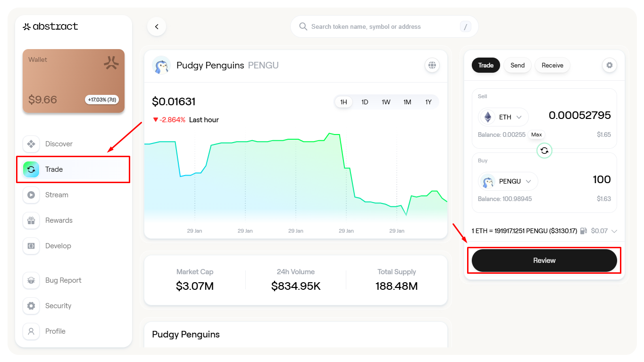The width and height of the screenshot is (644, 362).
Task: Open Stream from the sidebar
Action: [31, 195]
